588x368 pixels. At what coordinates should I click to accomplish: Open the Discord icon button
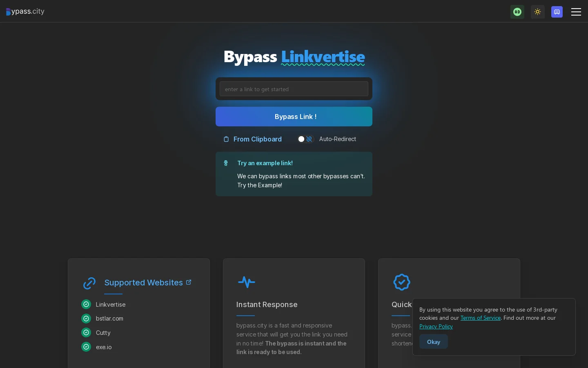pos(557,12)
